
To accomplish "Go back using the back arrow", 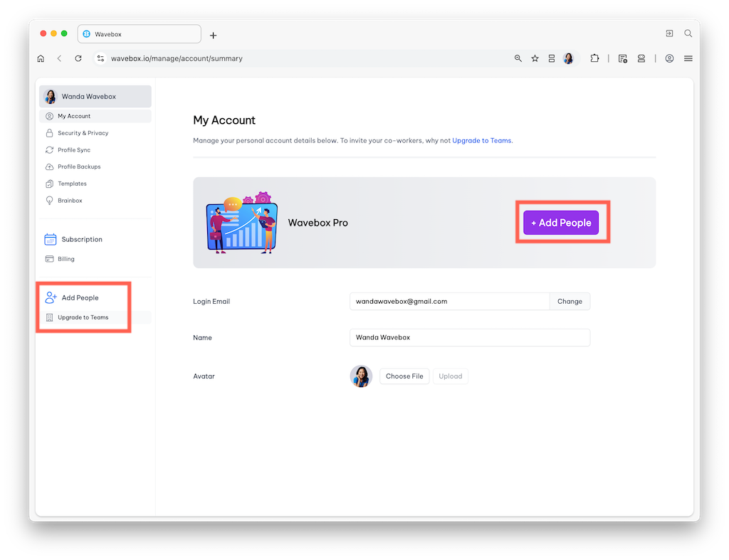I will point(59,58).
